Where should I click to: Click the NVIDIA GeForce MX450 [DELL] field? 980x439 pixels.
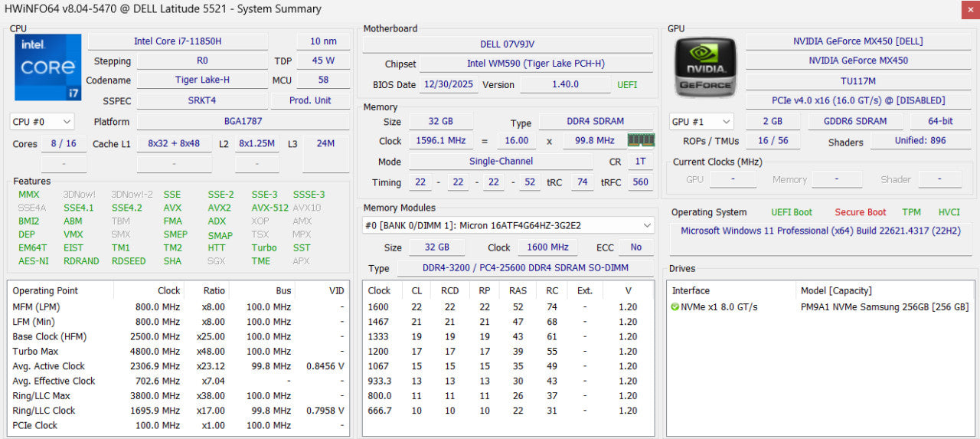858,41
